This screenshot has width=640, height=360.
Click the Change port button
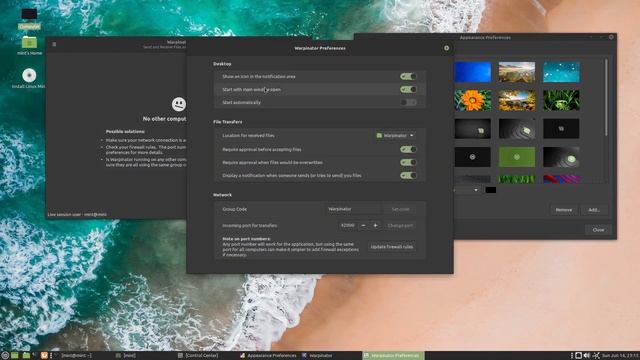click(400, 225)
